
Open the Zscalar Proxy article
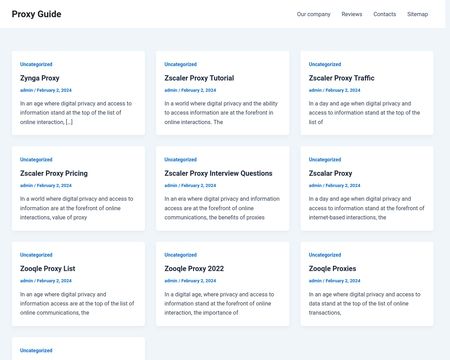330,173
